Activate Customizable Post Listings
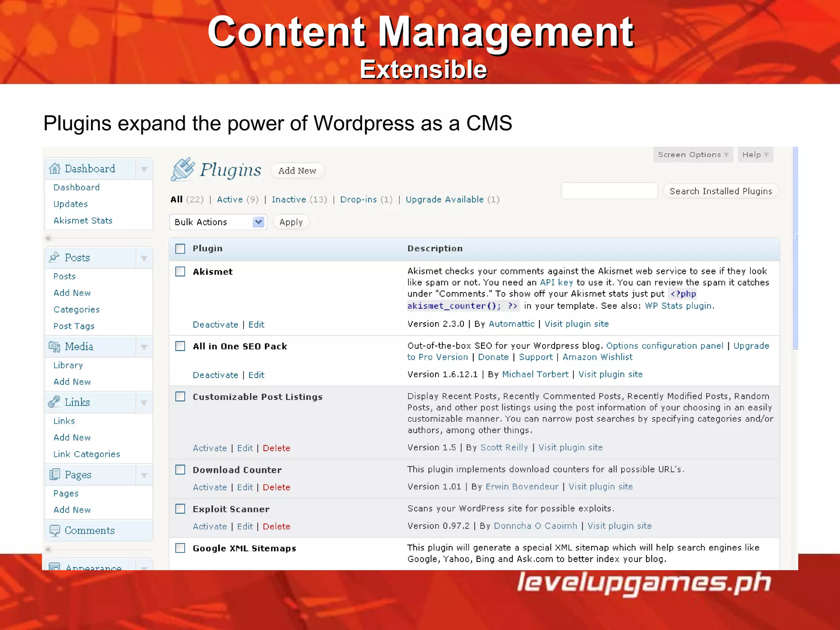This screenshot has height=630, width=840. 210,448
